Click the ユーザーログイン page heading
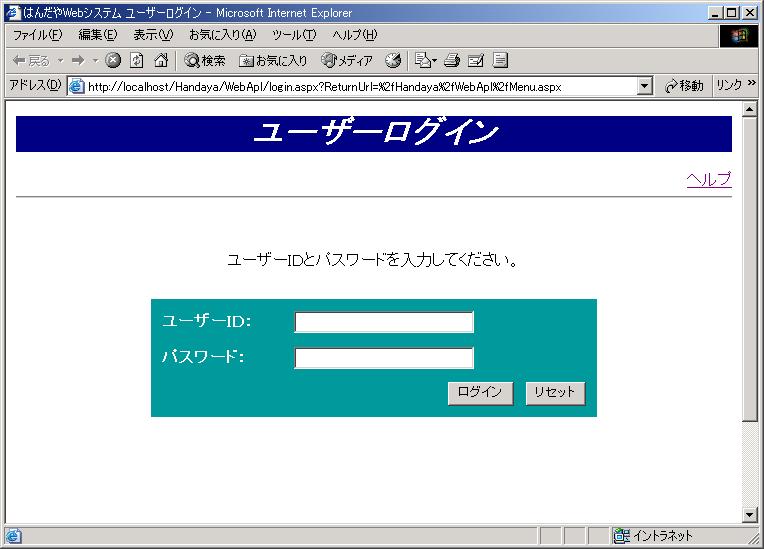This screenshot has width=764, height=549. pos(375,133)
